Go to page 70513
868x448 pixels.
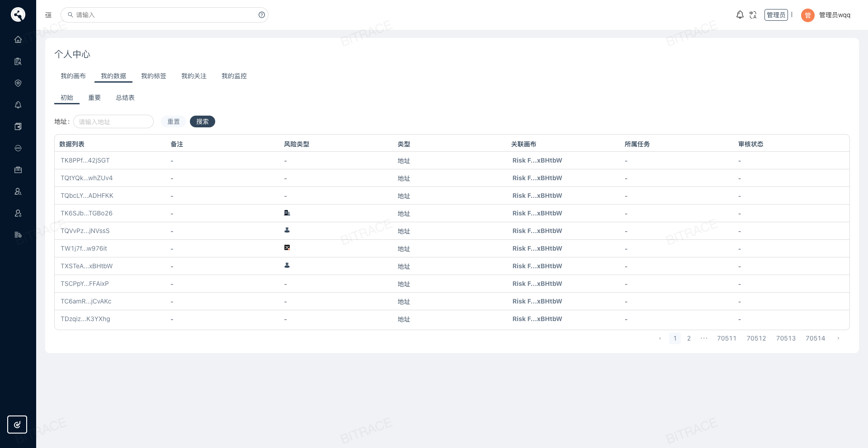pos(786,338)
